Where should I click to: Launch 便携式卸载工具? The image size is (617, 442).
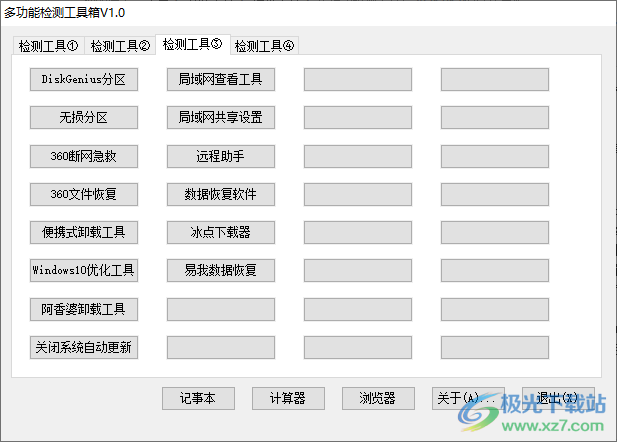84,232
